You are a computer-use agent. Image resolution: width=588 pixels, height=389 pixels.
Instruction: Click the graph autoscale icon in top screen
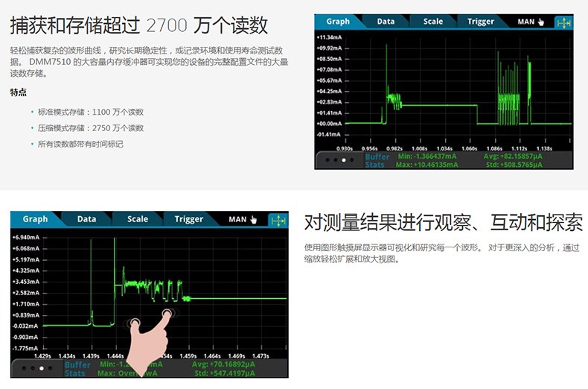564,22
